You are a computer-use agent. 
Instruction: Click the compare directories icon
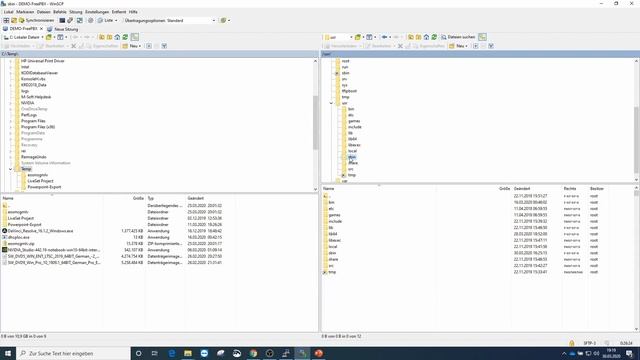click(x=14, y=20)
